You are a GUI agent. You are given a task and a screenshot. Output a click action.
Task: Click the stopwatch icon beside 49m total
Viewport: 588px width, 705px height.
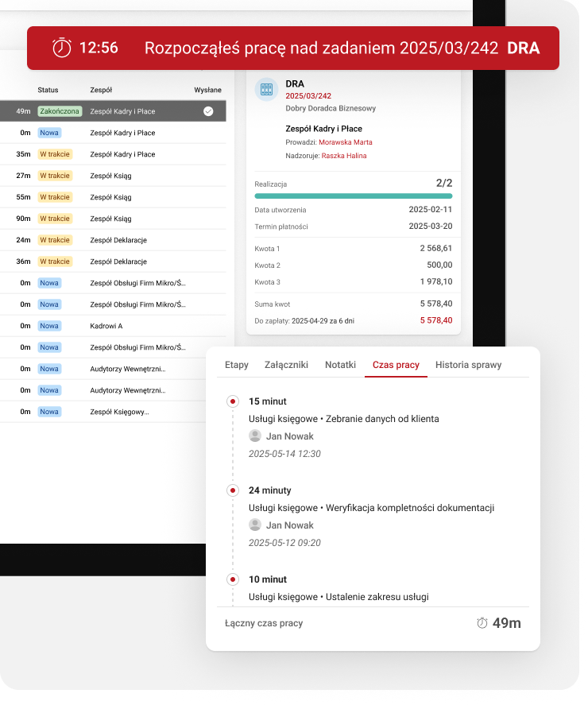click(482, 623)
